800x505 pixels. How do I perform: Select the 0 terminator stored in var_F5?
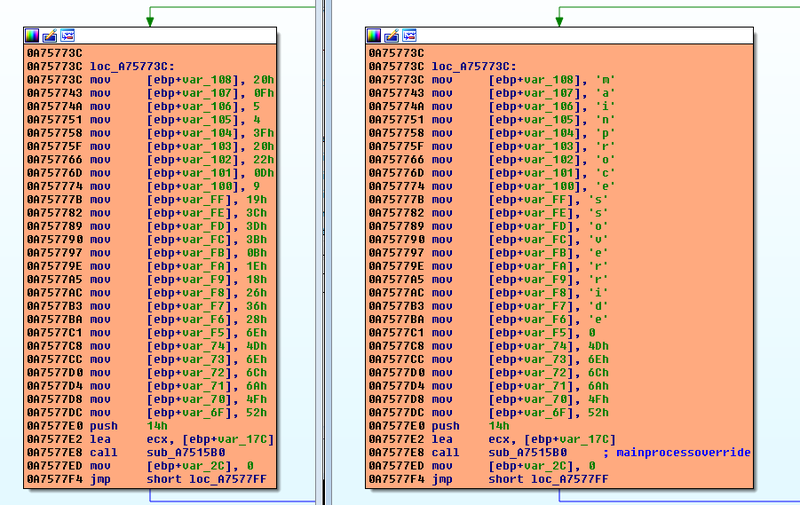click(x=592, y=333)
